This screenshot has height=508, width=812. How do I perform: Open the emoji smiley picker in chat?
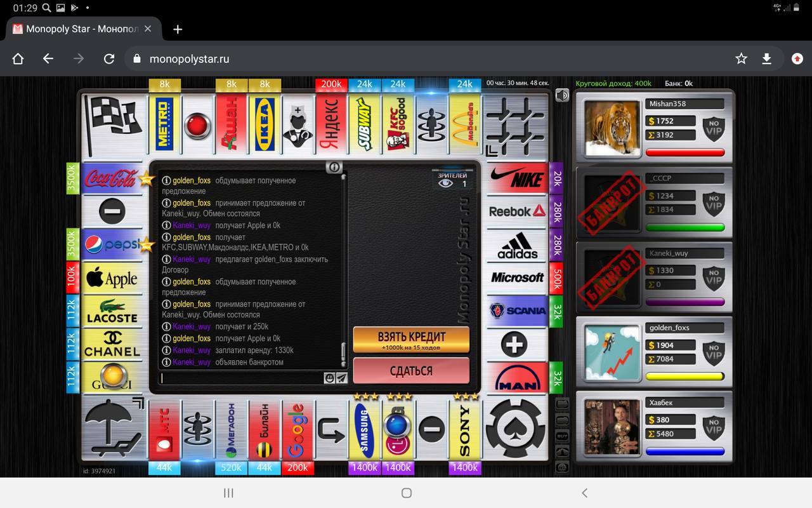pyautogui.click(x=329, y=378)
